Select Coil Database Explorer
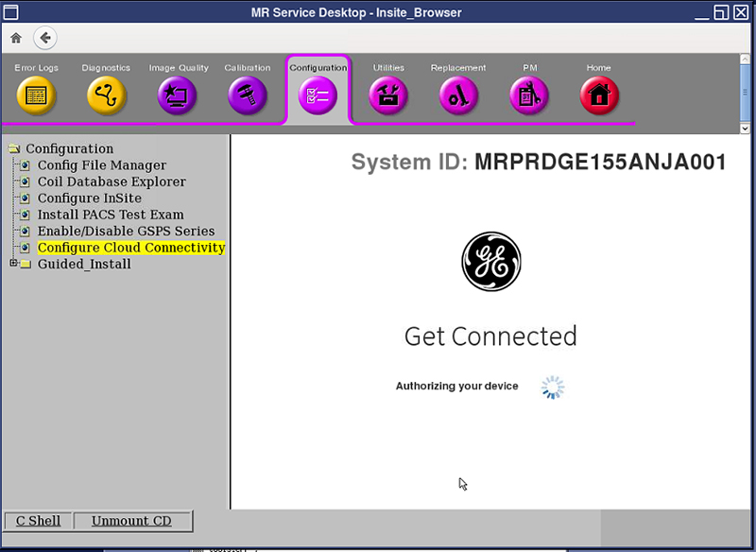 point(112,181)
